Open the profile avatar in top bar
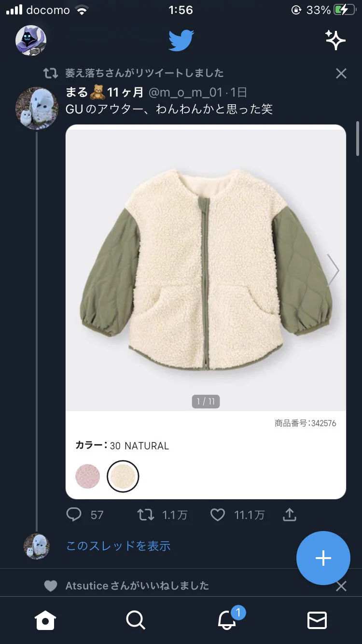This screenshot has width=362, height=644. pos(31,41)
